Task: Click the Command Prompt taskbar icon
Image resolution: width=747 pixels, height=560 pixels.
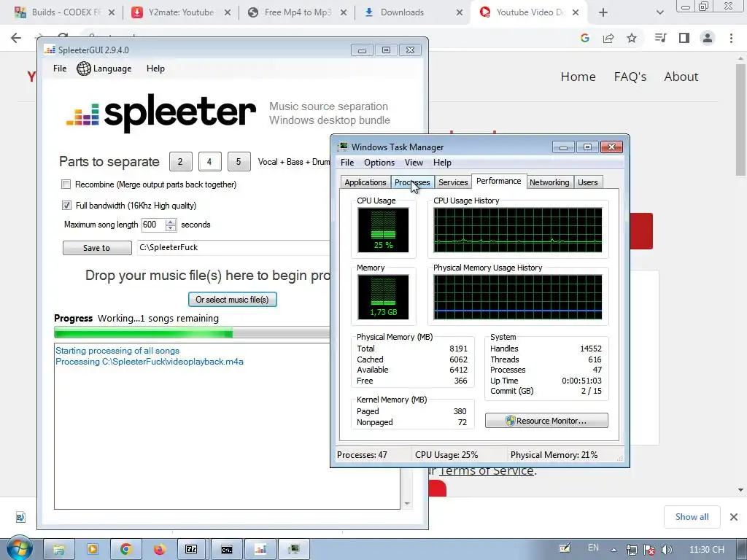Action: (x=226, y=550)
